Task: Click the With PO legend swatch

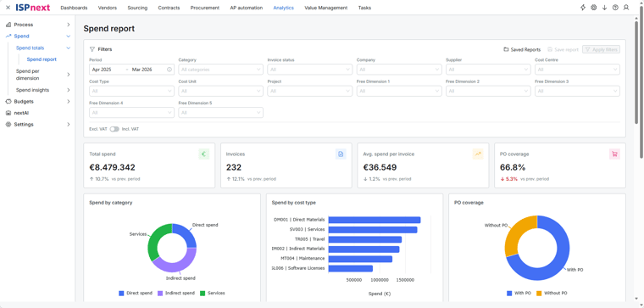Action: tap(509, 294)
